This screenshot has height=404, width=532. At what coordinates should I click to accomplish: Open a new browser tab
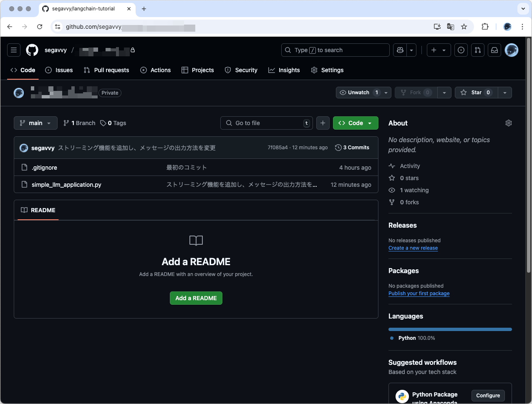click(144, 9)
